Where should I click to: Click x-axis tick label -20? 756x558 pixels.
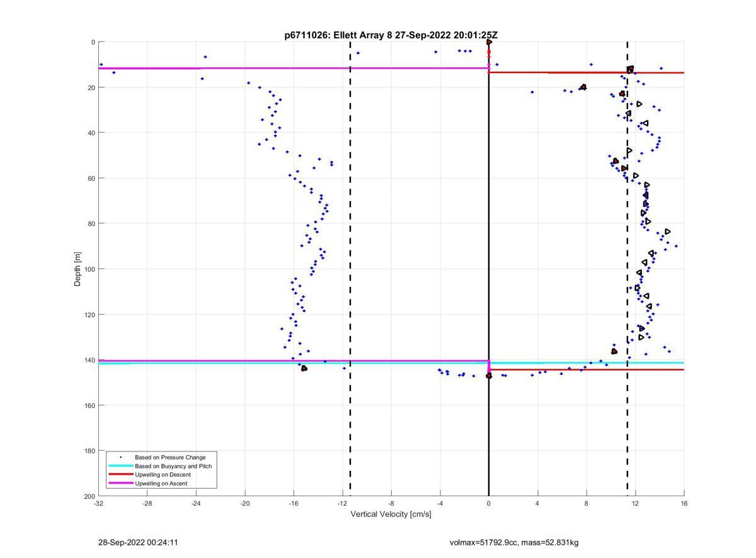(x=245, y=503)
